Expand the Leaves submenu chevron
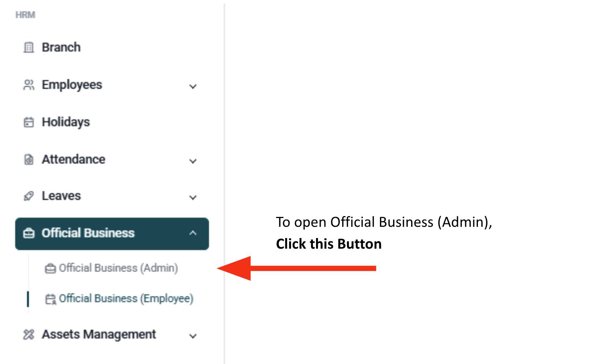This screenshot has height=364, width=596. coord(193,197)
